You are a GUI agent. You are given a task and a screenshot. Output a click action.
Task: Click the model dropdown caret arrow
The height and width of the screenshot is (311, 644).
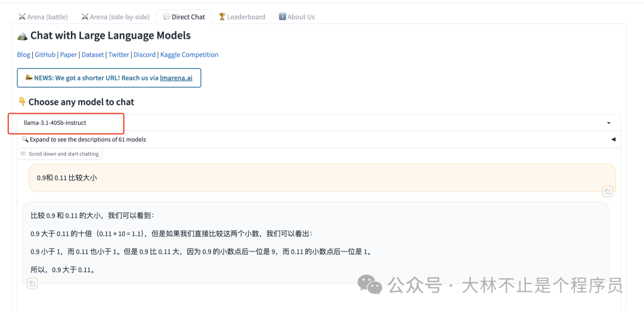pos(609,123)
